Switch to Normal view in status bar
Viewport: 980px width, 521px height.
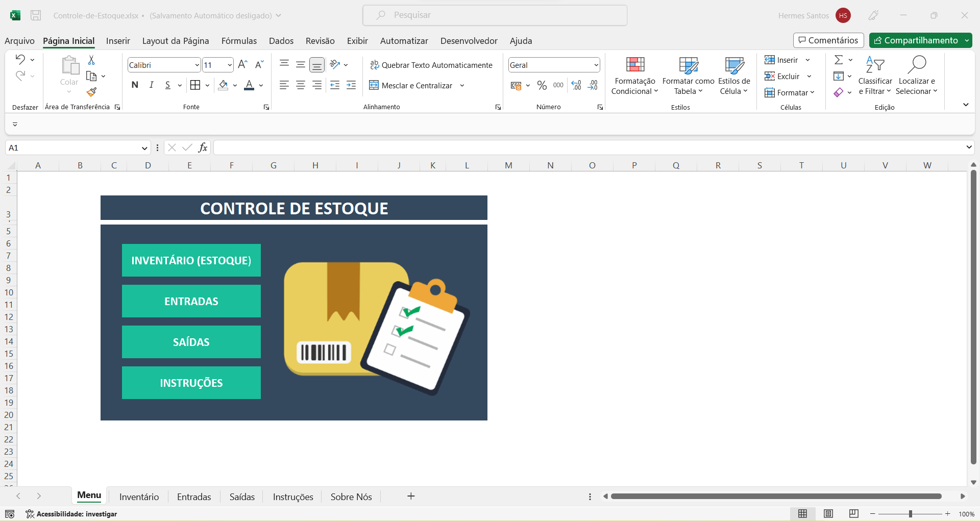(802, 514)
